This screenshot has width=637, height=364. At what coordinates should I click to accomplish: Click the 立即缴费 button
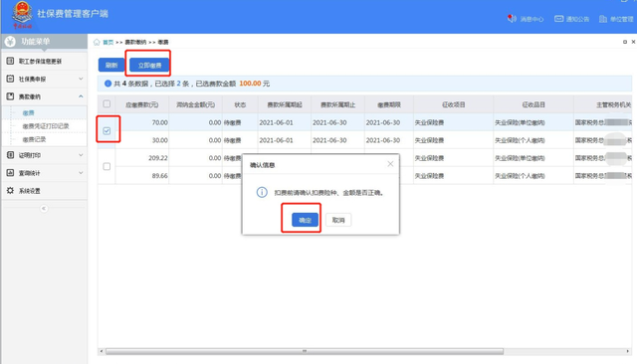149,65
